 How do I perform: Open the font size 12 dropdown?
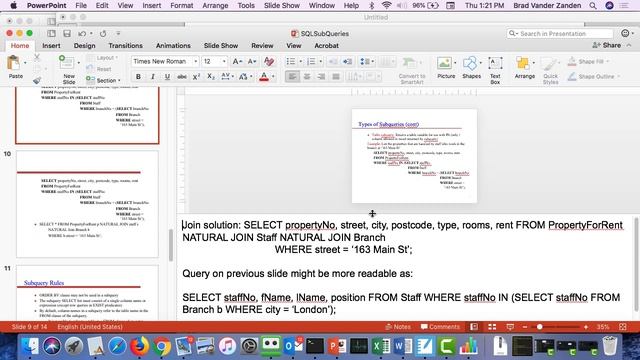tap(224, 62)
